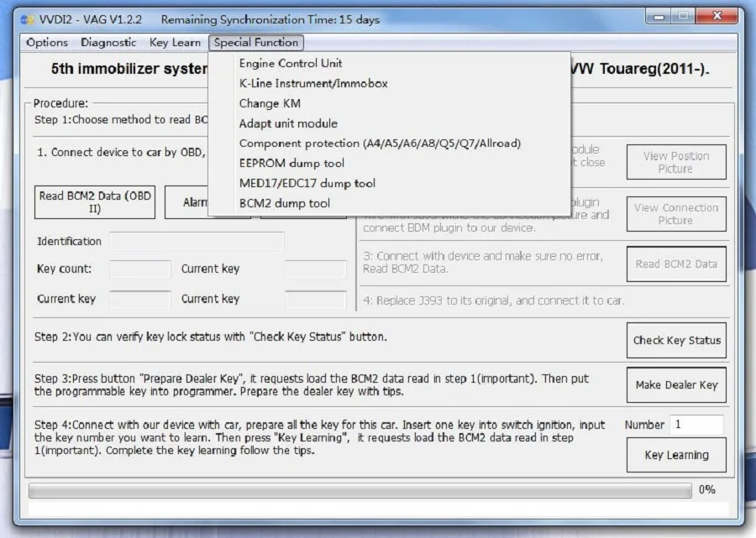Viewport: 756px width, 538px height.
Task: Click the 'Procedure:' group label
Action: (60, 103)
